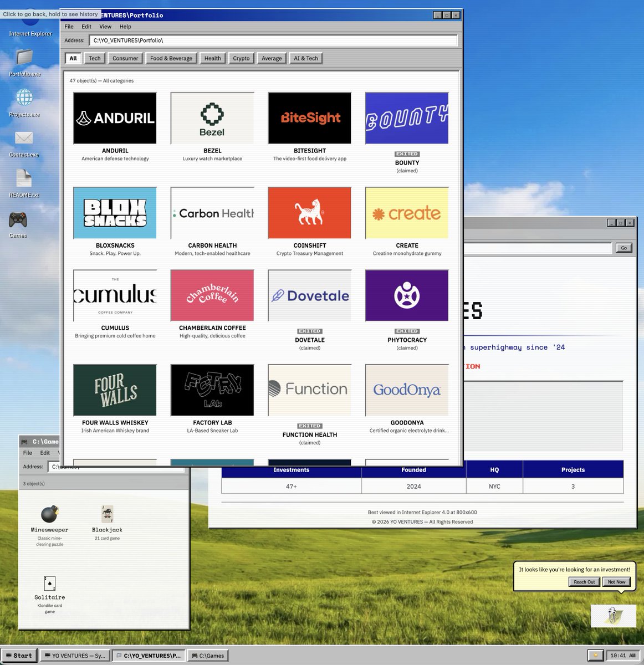
Task: Click Reach Out in the assistant bubble
Action: point(584,582)
